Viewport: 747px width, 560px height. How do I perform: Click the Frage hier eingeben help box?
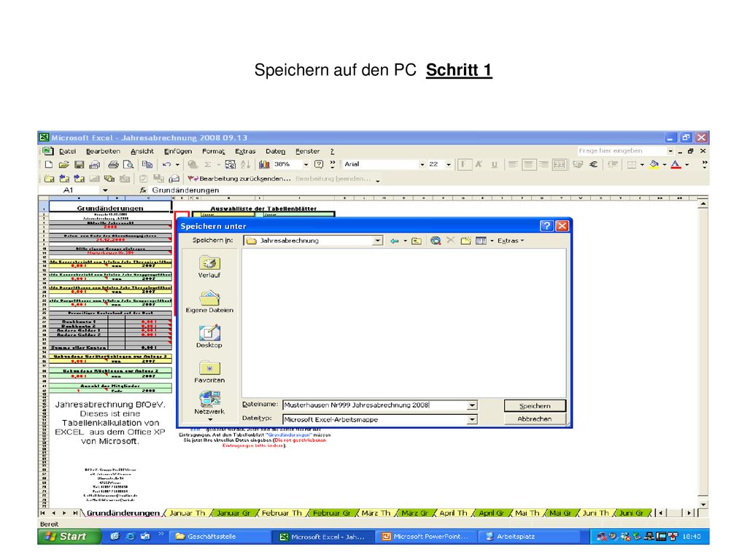pos(622,151)
